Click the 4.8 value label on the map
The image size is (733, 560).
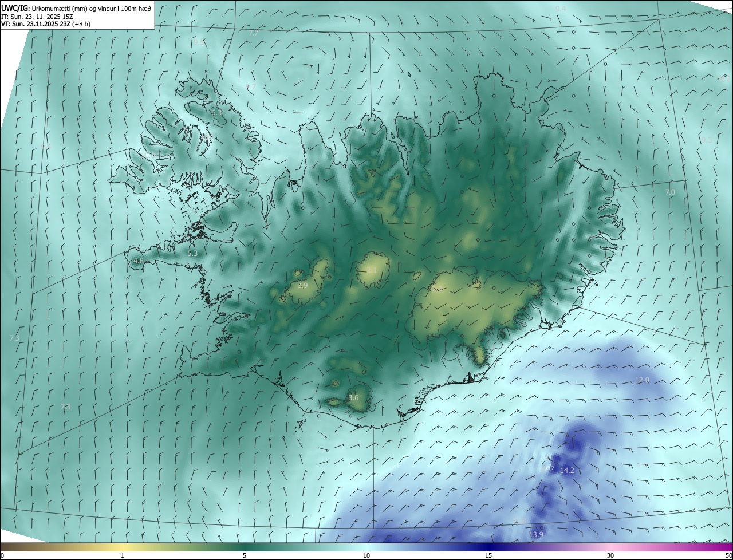(x=138, y=261)
